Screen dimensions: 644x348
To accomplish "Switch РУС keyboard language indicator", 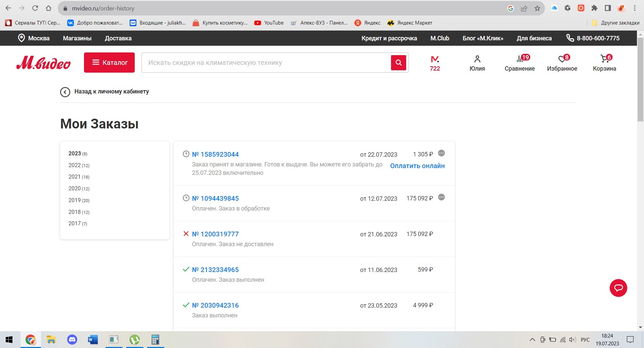I will point(585,340).
